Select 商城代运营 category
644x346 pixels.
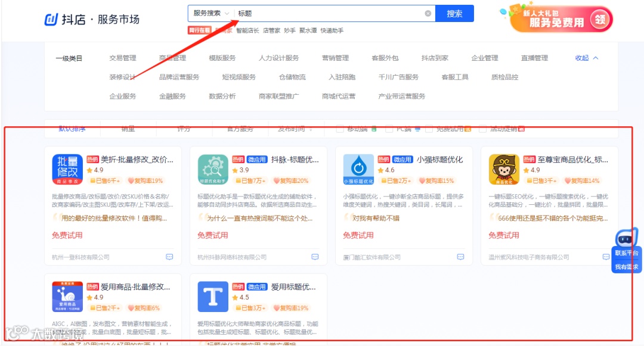pos(339,96)
